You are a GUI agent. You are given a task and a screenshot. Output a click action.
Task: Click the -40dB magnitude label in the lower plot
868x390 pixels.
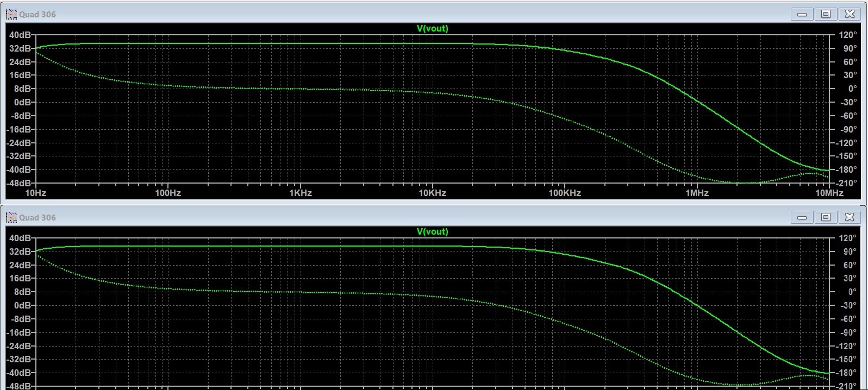[x=18, y=373]
